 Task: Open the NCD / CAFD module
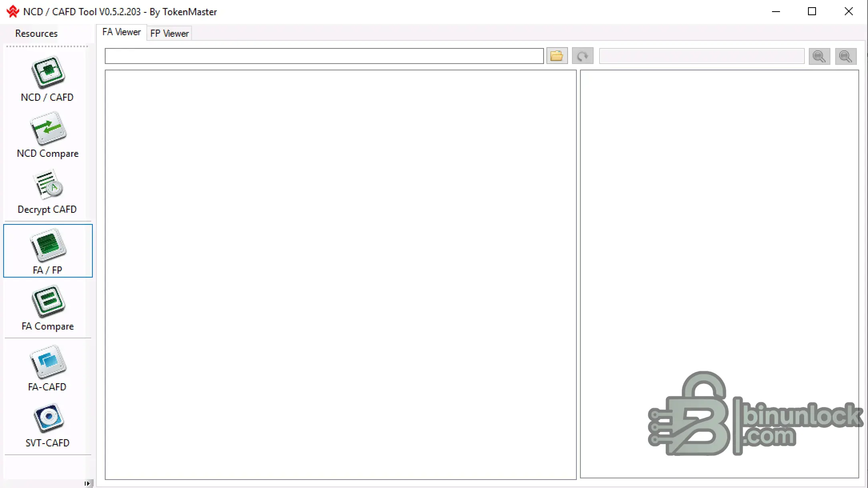coord(48,79)
